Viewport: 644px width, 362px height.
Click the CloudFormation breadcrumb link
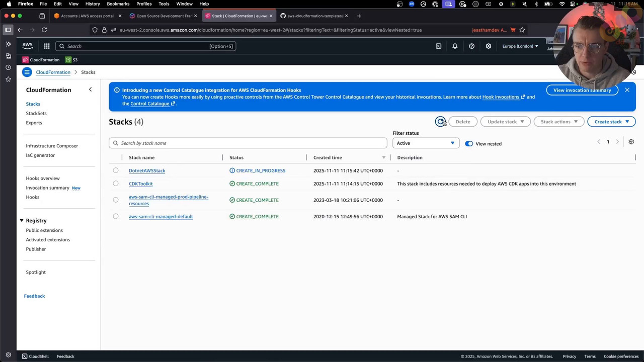coord(53,72)
